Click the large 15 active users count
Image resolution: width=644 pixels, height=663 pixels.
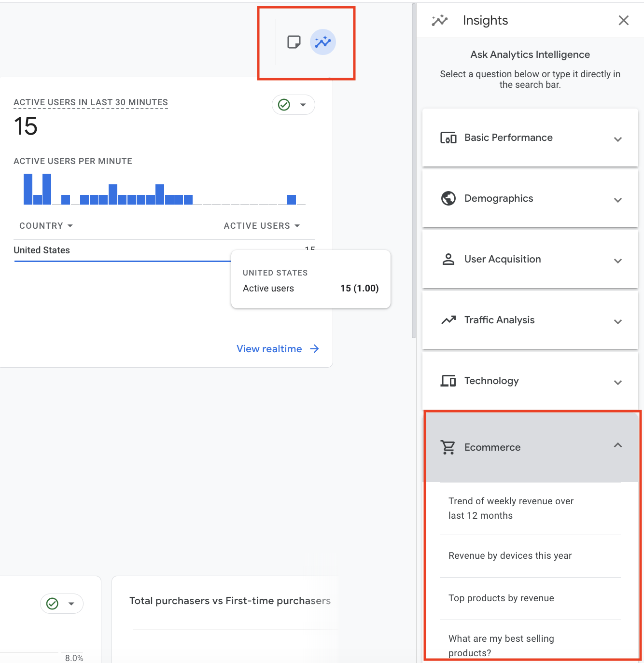coord(26,126)
